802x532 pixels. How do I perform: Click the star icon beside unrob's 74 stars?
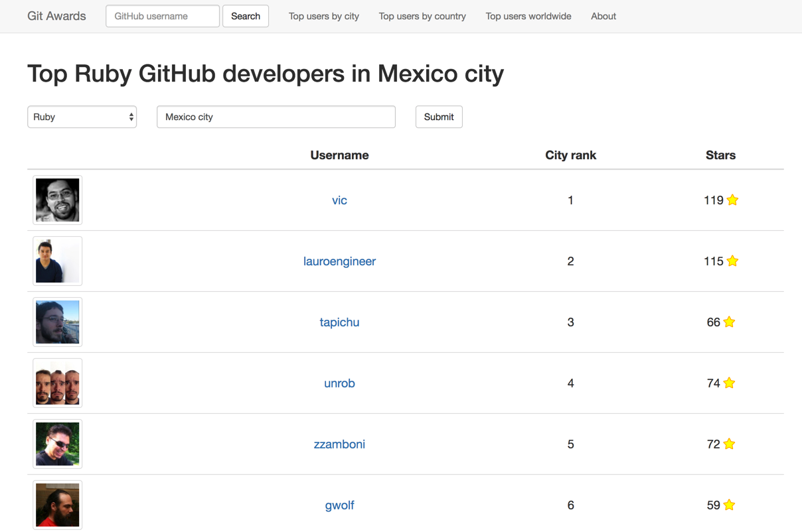click(x=729, y=383)
